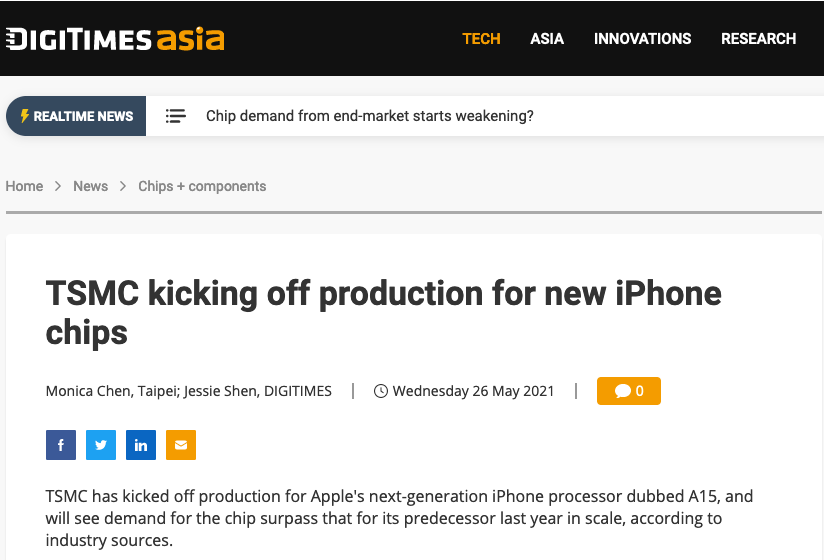Click the article title about TSMC
This screenshot has width=824, height=560.
coord(383,313)
